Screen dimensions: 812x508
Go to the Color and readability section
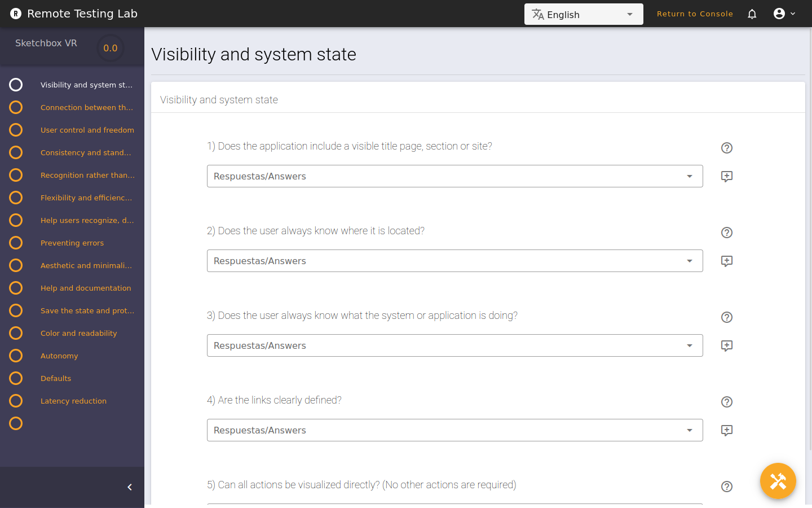coord(78,333)
